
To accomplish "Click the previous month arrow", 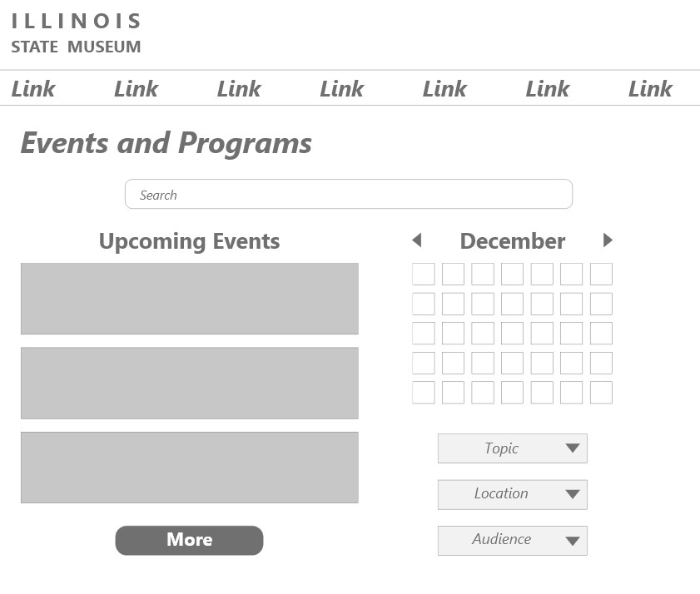I will coord(417,240).
